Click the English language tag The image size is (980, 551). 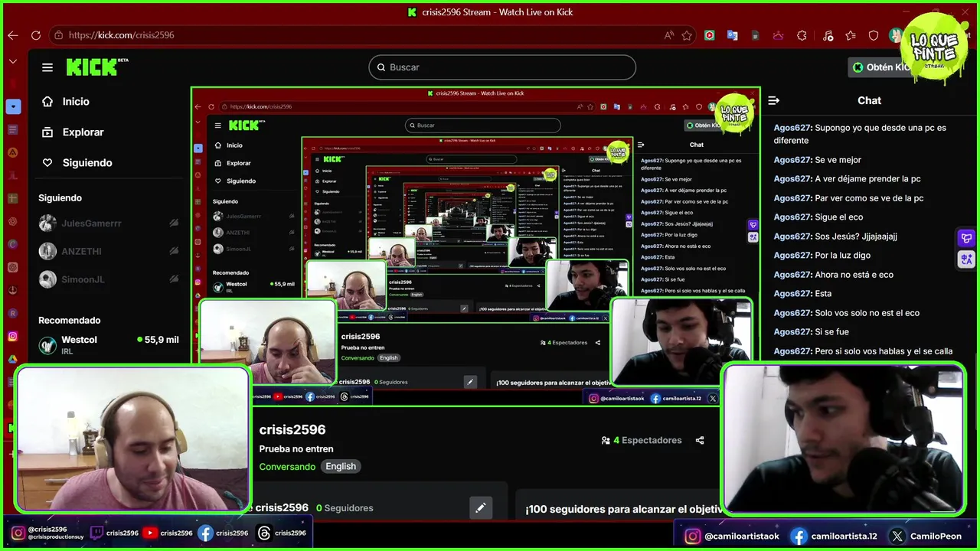tap(341, 466)
